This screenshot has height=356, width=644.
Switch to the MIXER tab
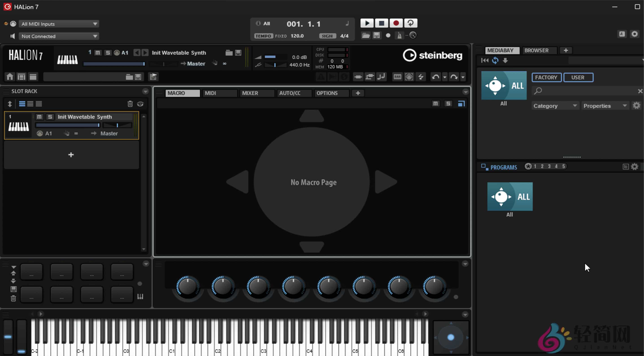(257, 93)
